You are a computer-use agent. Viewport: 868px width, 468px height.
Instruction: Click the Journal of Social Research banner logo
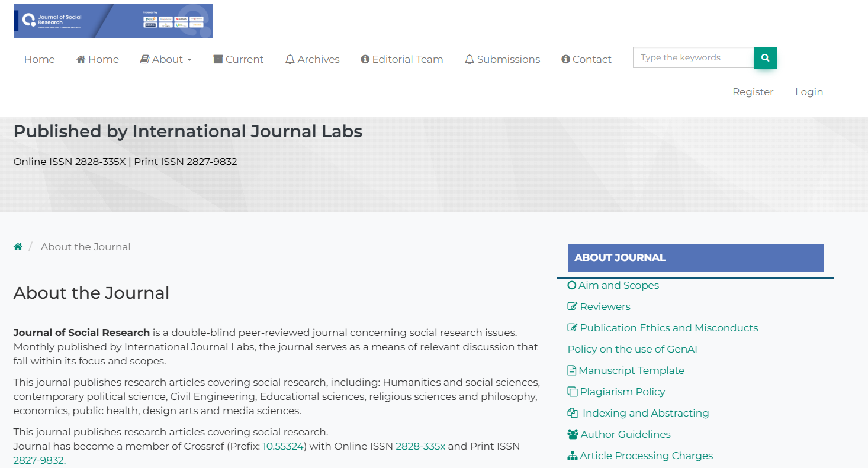112,21
